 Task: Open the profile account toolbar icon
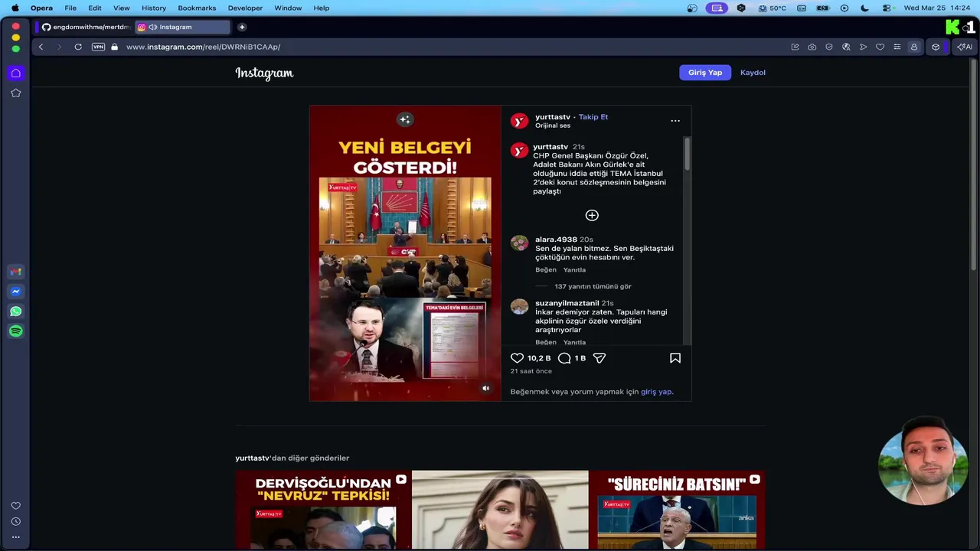click(x=913, y=47)
